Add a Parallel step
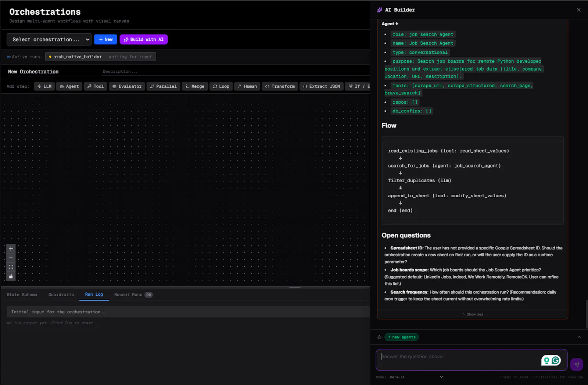 (163, 86)
